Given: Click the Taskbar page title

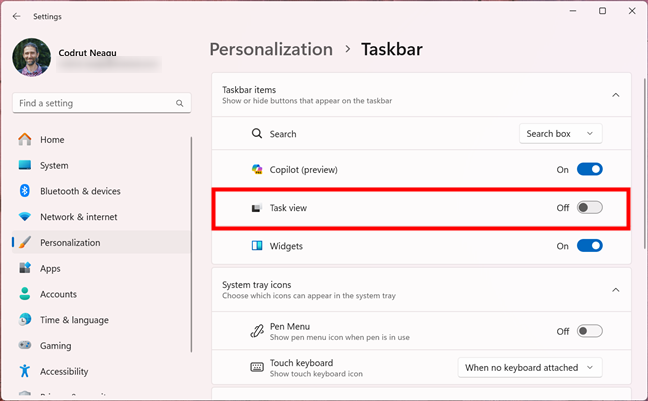Looking at the screenshot, I should [x=392, y=49].
